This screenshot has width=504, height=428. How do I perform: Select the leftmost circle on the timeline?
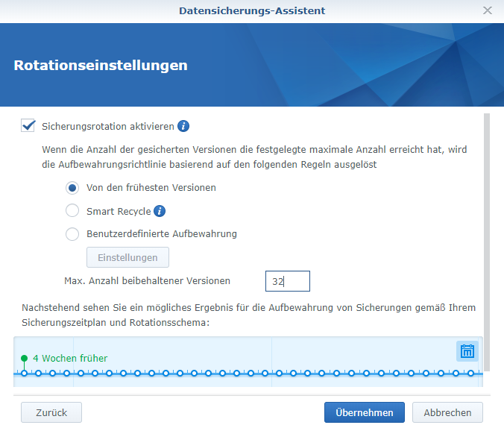pos(25,373)
